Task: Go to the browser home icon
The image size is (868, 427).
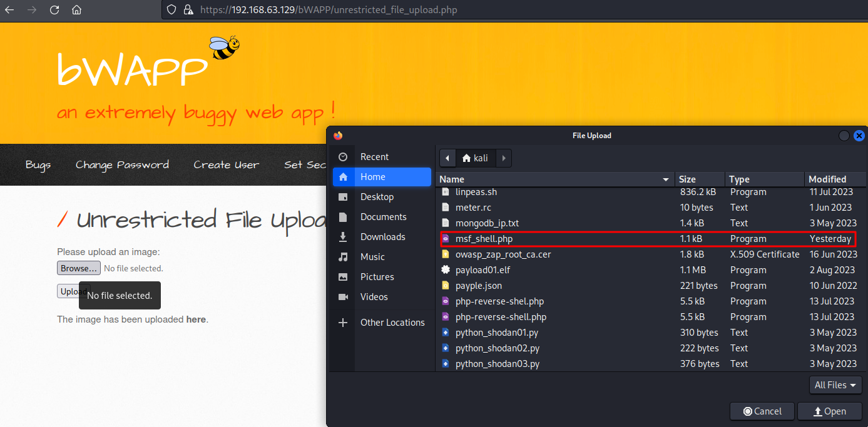Action: (76, 10)
